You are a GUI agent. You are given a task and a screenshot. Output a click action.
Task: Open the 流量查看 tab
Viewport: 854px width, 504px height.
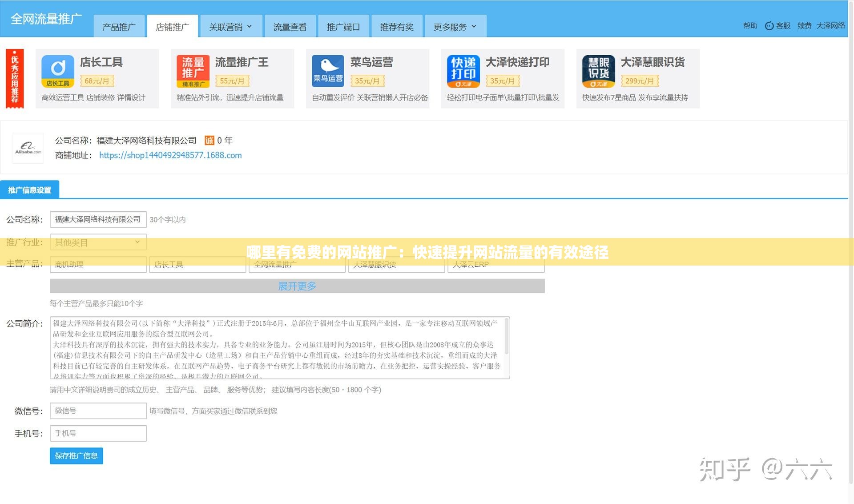click(290, 27)
